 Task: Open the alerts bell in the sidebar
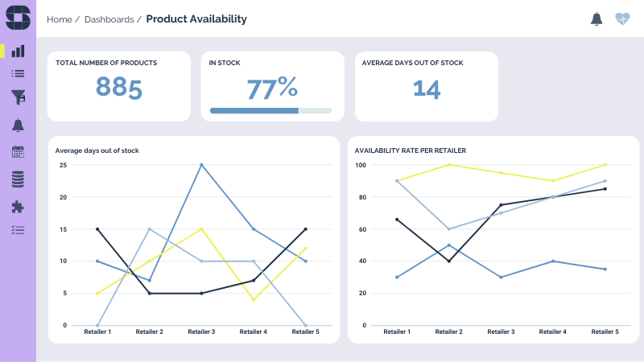coord(18,125)
